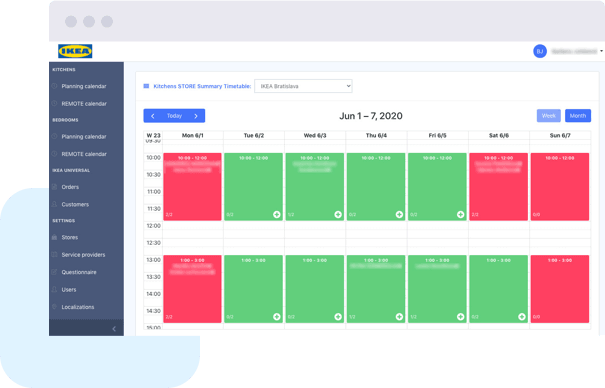The width and height of the screenshot is (605, 388).
Task: Open Mon 6/1 10:00-12:00 full slot
Action: (193, 187)
